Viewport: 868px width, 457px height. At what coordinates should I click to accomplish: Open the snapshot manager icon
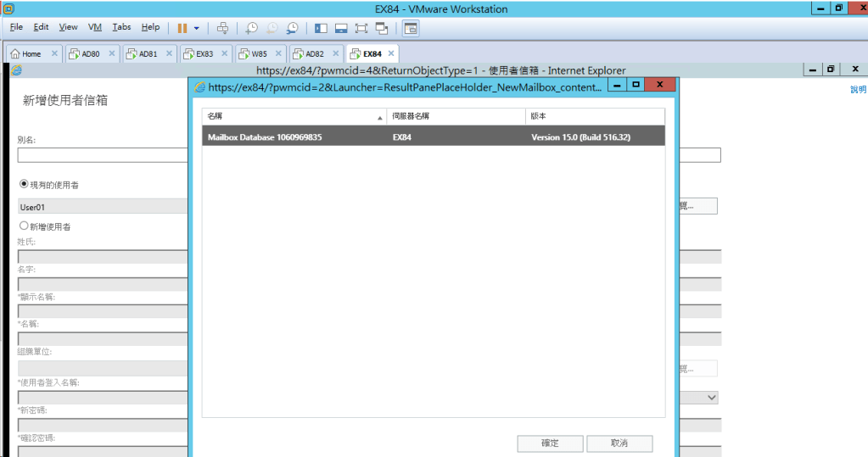click(293, 28)
